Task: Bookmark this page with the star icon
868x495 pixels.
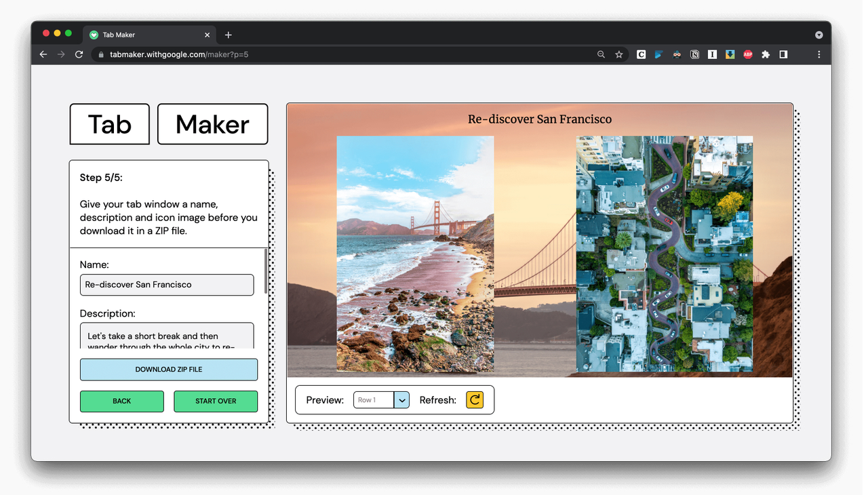Action: [x=619, y=54]
